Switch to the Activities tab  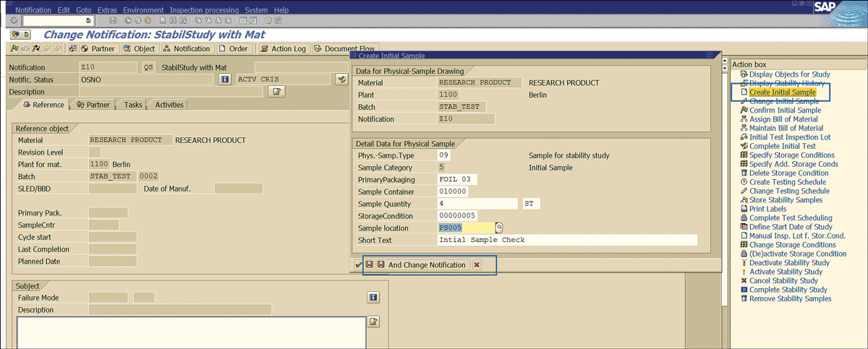coord(168,105)
